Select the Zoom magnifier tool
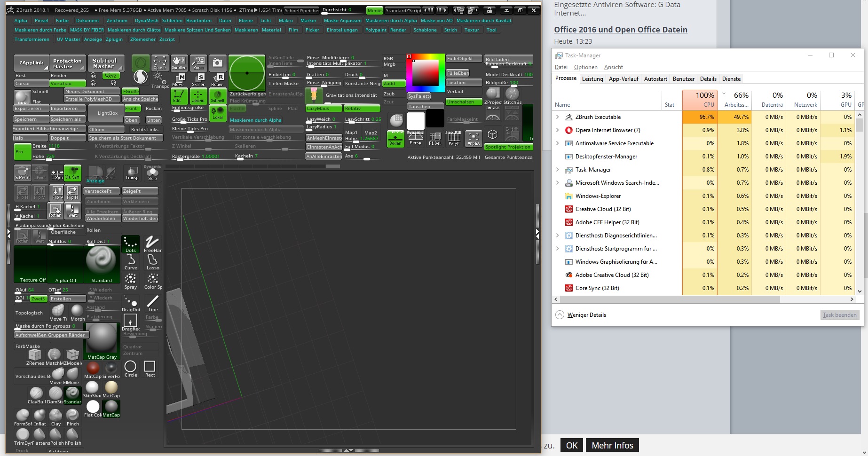 click(198, 63)
